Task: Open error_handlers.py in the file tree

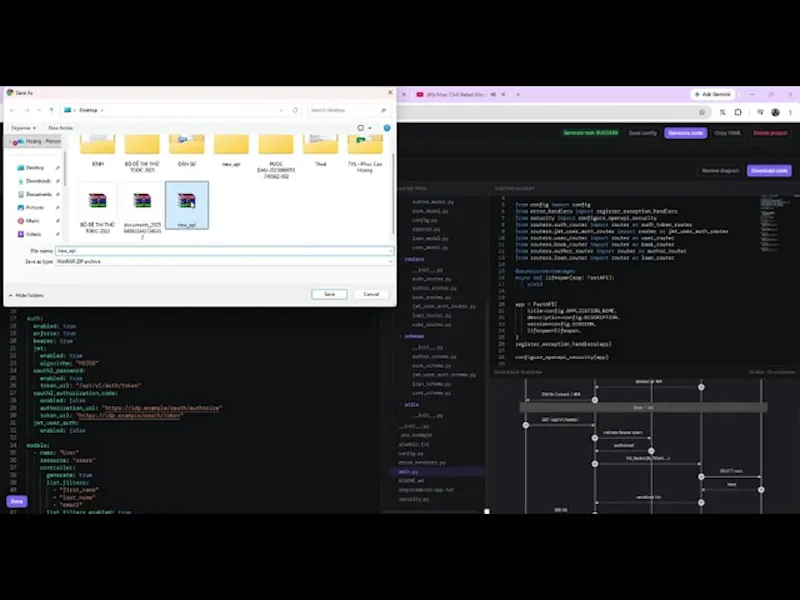Action: click(422, 463)
